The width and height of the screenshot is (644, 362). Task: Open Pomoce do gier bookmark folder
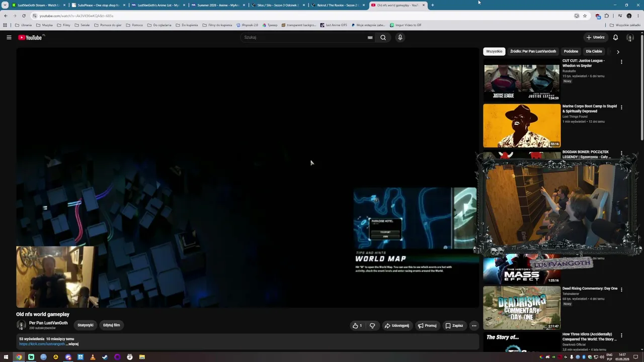108,25
